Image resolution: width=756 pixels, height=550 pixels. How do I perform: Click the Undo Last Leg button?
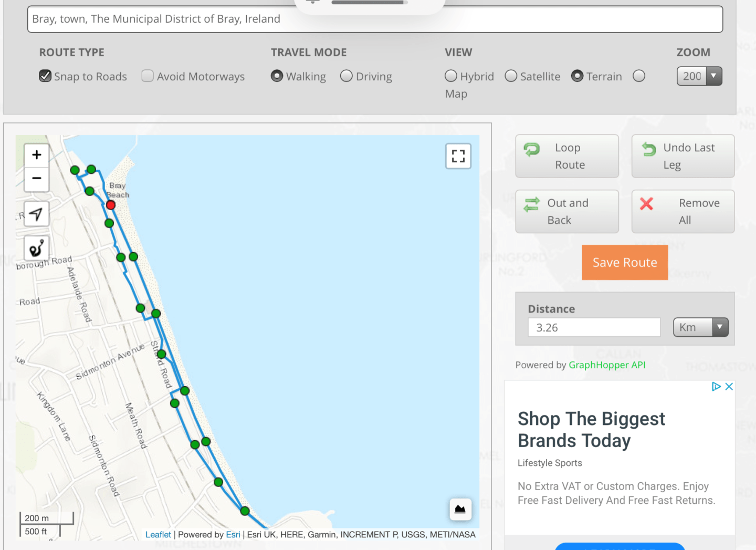(682, 156)
